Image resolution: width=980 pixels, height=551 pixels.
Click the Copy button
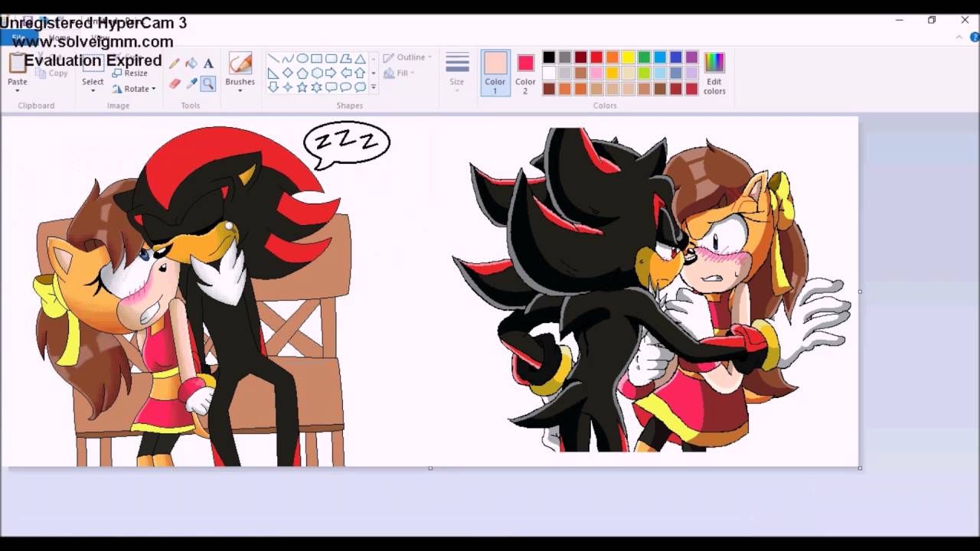(52, 73)
